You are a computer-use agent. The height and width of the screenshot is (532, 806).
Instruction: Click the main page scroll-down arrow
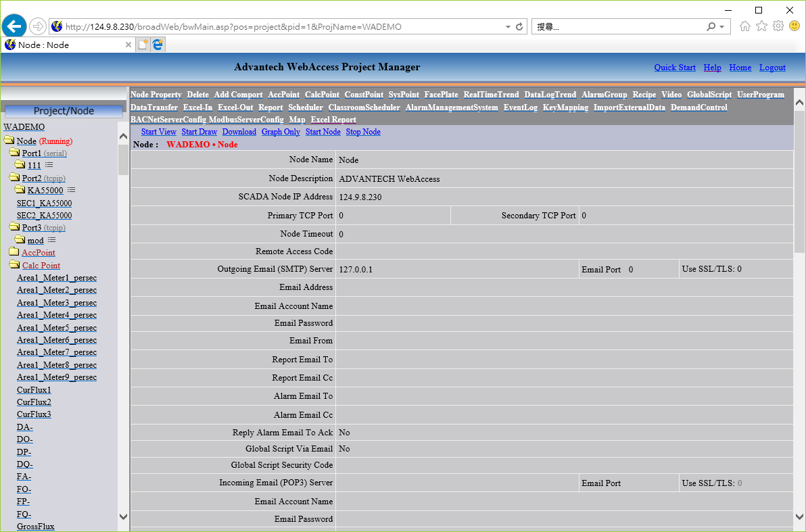coord(799,516)
